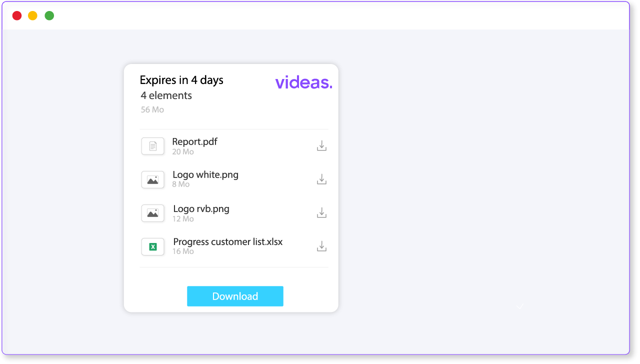Image resolution: width=640 pixels, height=364 pixels.
Task: Click the green Excel icon thumbnail
Action: 153,246
